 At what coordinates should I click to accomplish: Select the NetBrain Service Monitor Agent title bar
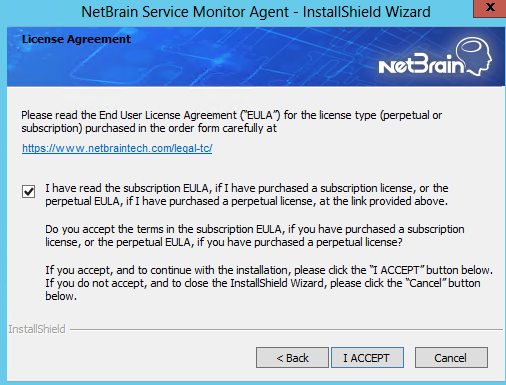(256, 12)
